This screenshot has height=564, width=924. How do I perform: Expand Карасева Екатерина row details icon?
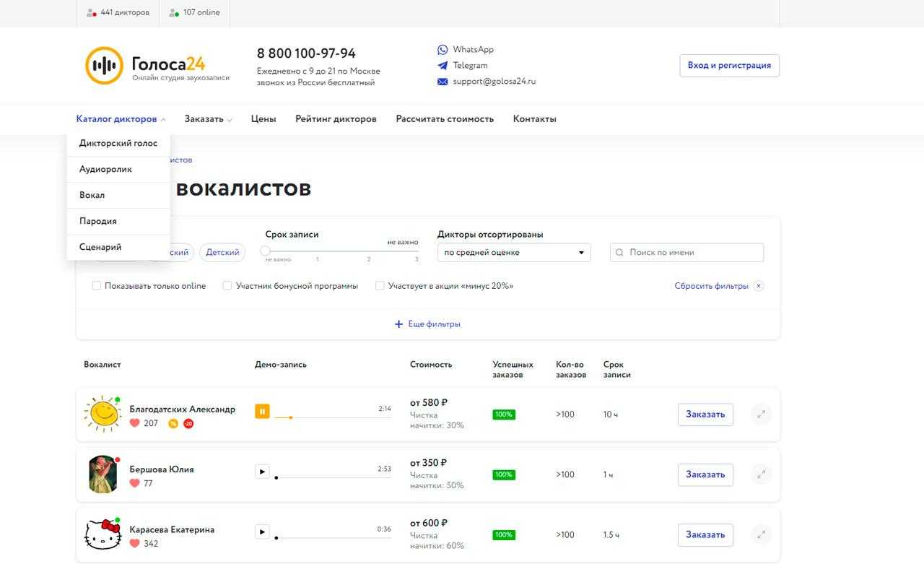[761, 534]
